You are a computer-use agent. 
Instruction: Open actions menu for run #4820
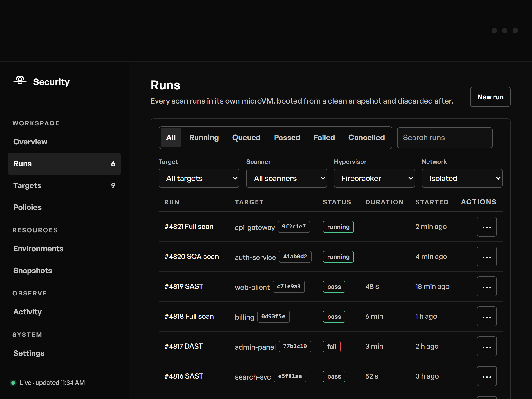487,256
